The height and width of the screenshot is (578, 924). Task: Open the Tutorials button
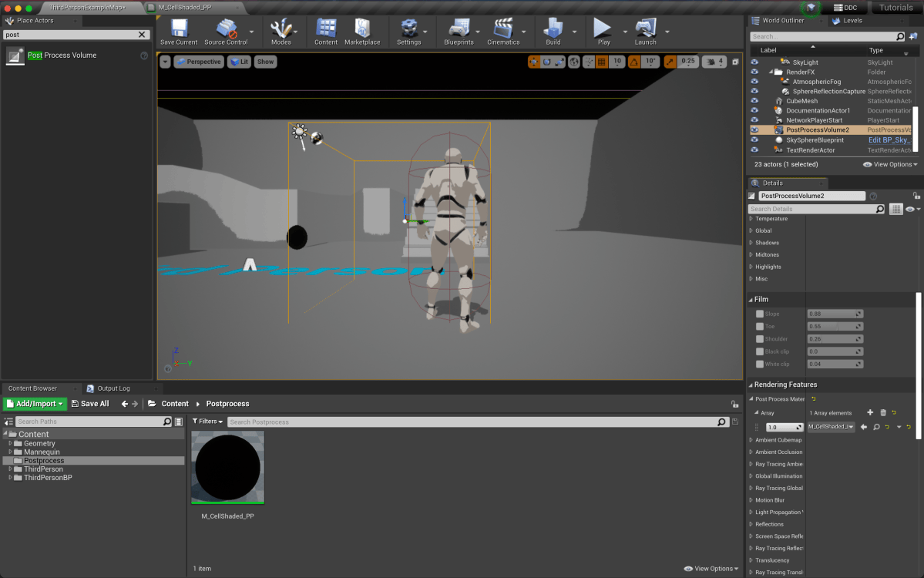(895, 8)
